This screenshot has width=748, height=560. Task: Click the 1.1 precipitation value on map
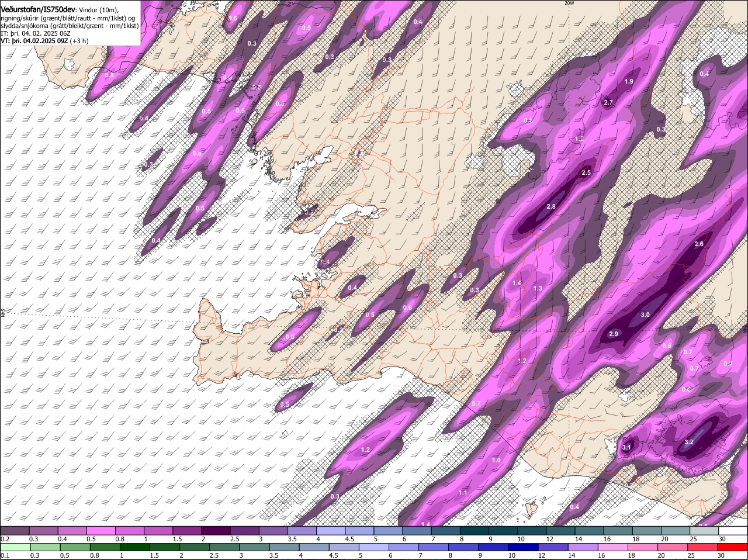pos(463,492)
